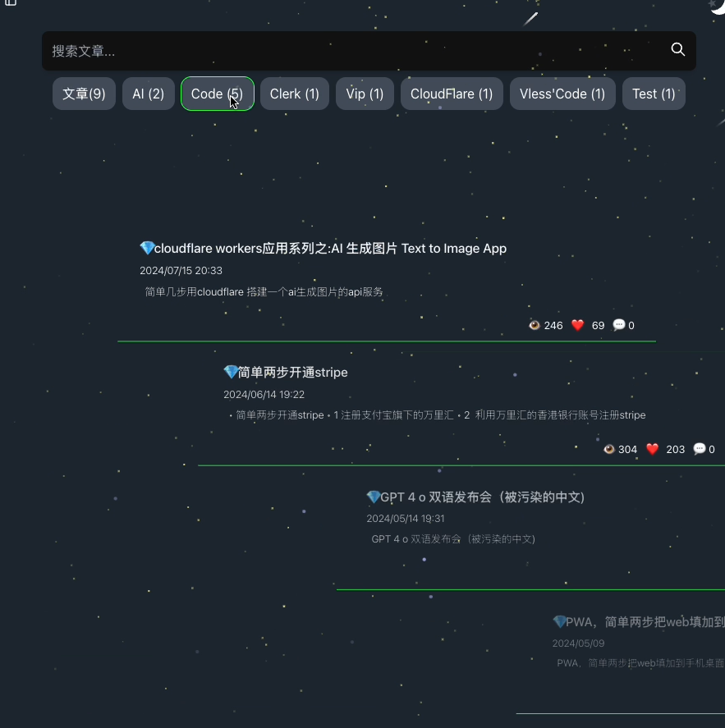Click the search magnifier icon
725x728 pixels.
coord(677,50)
